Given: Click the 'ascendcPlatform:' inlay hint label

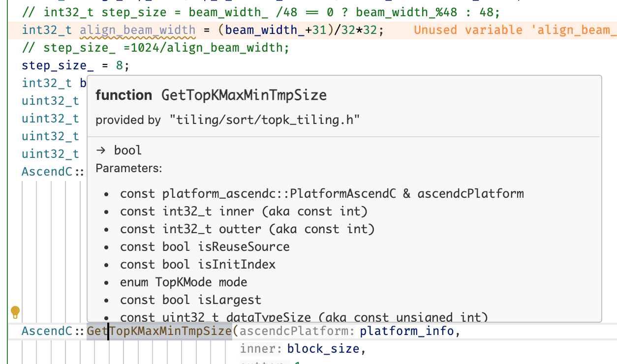Looking at the screenshot, I should 297,331.
